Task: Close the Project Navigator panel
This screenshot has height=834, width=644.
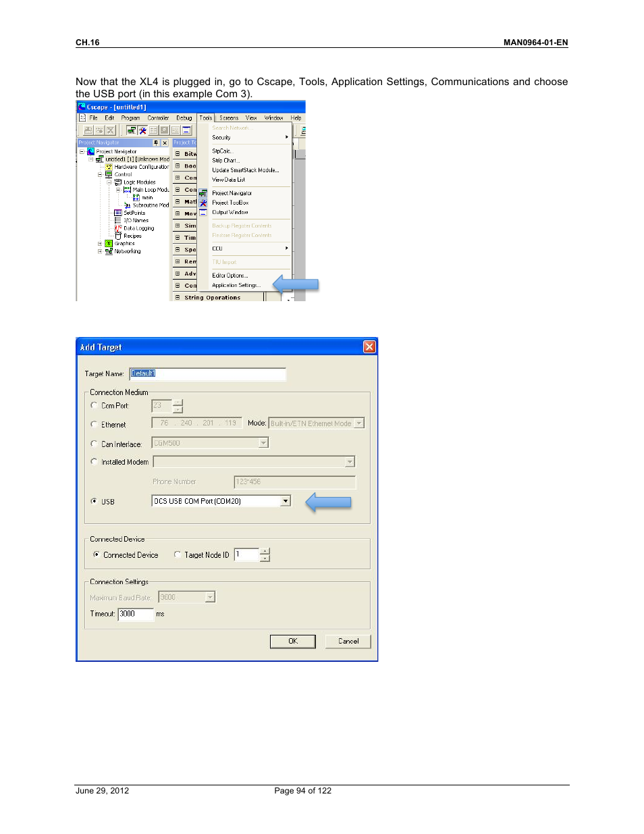Action: [164, 143]
